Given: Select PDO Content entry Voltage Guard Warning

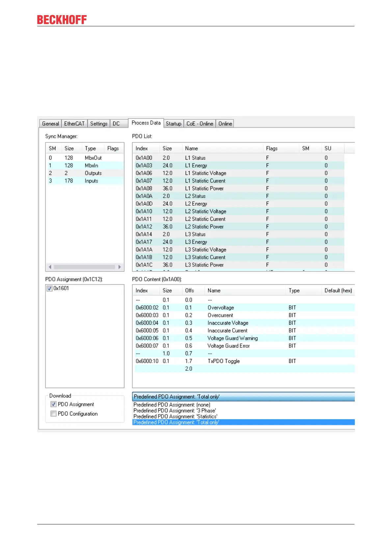Looking at the screenshot, I should [x=245, y=338].
